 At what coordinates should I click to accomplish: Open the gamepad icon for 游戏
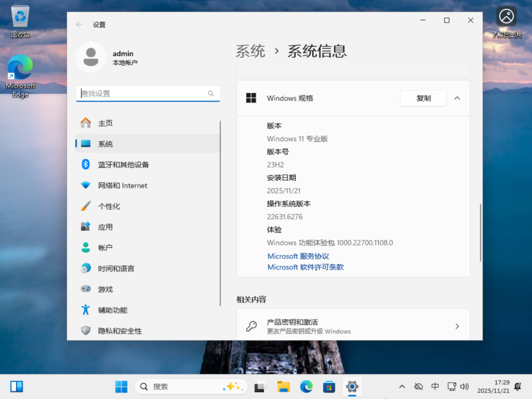86,289
